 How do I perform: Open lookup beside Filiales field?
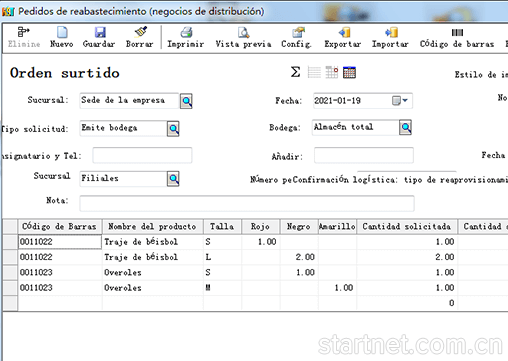pos(173,179)
